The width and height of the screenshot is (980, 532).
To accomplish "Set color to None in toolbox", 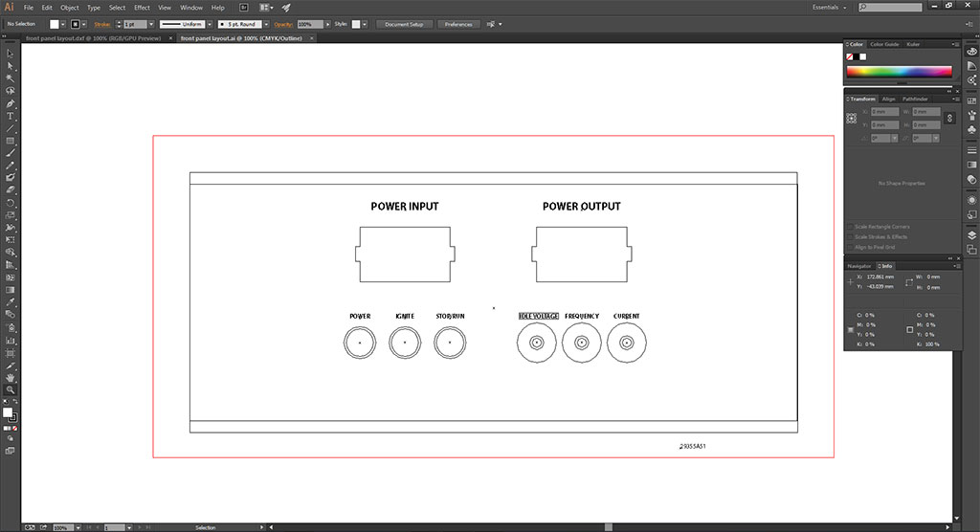I will pos(15,429).
